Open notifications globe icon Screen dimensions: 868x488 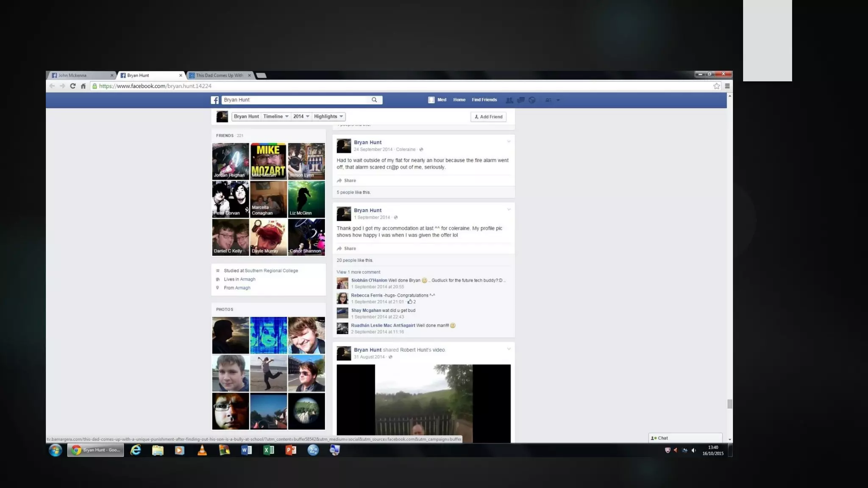click(532, 100)
